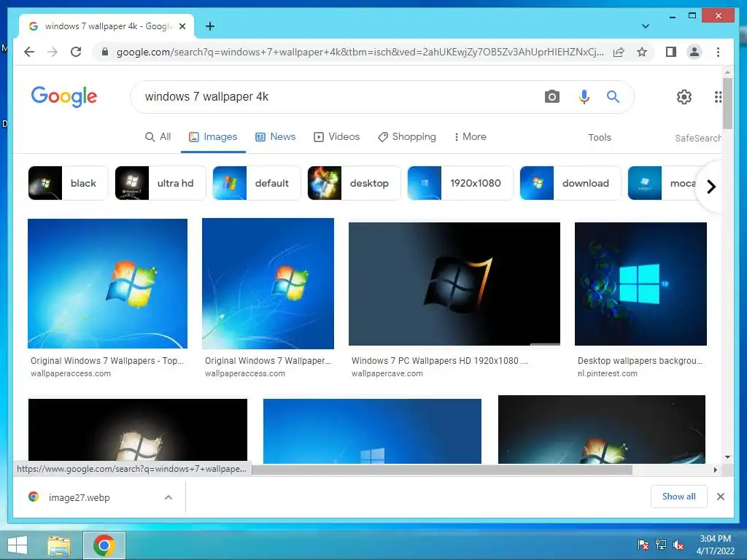This screenshot has width=747, height=560.
Task: Open the SafeSearch setting
Action: [697, 138]
